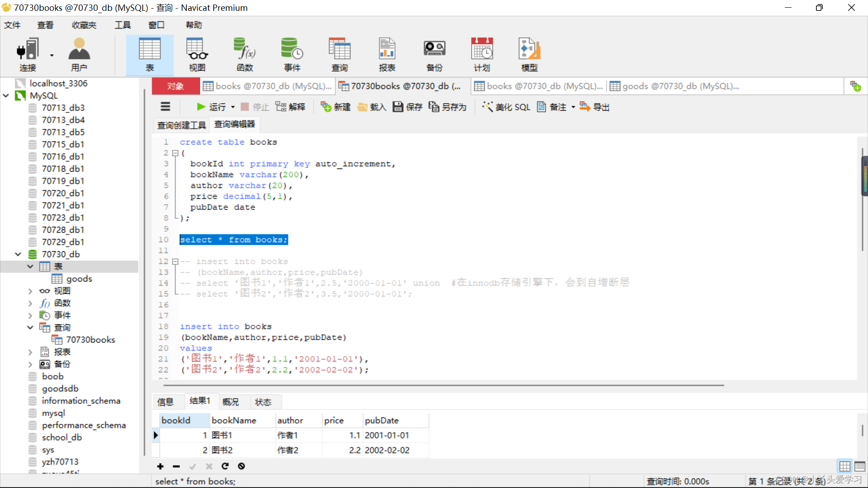This screenshot has width=868, height=488.
Task: Select the goods table in tree
Action: click(x=79, y=278)
